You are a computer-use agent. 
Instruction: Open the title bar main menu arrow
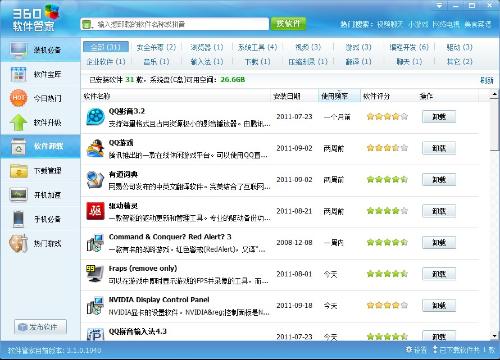pos(440,5)
